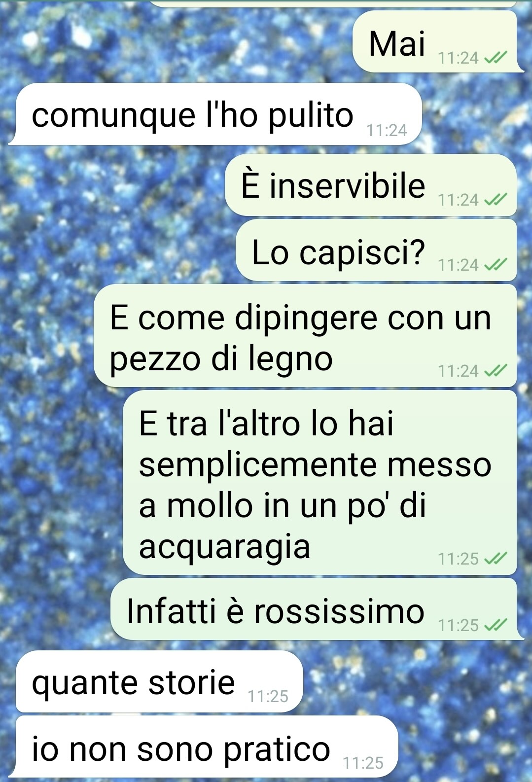Tap the 11:25 timestamp on 'io non sono pratico'
This screenshot has height=782, width=532.
[363, 763]
